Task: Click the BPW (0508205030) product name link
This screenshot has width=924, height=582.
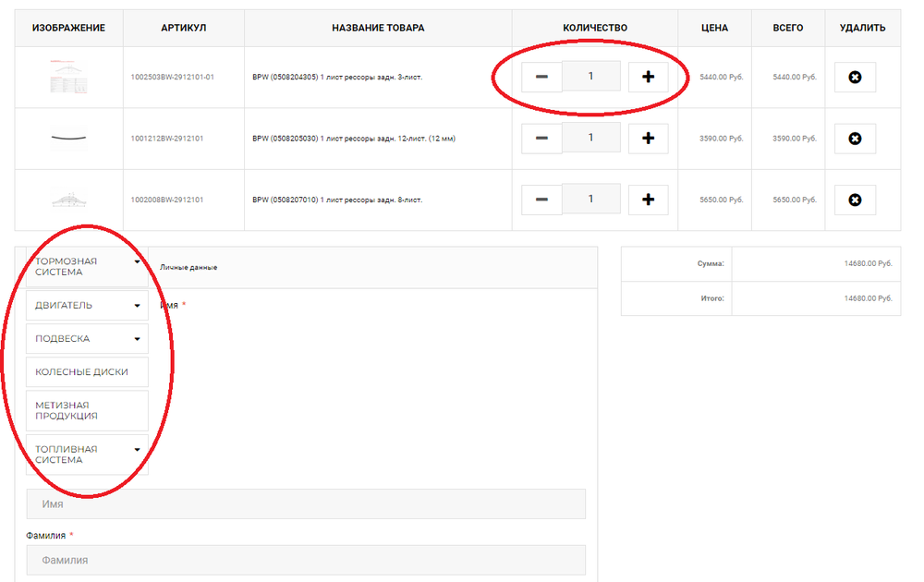Action: click(353, 139)
